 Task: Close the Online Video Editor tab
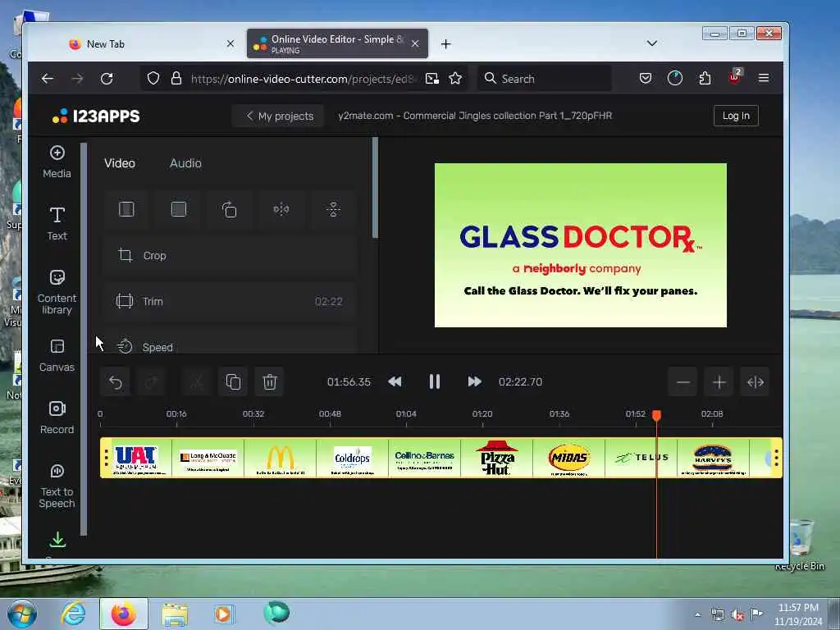pyautogui.click(x=415, y=44)
